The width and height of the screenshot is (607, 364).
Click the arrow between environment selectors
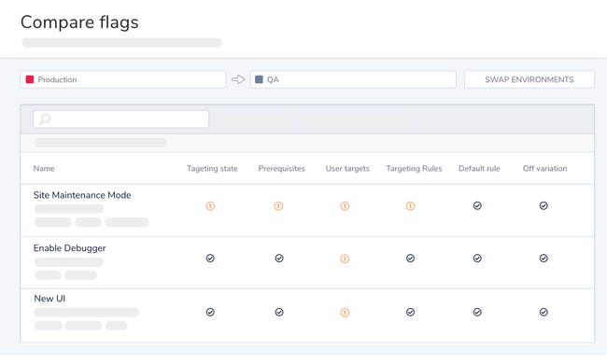(x=238, y=79)
